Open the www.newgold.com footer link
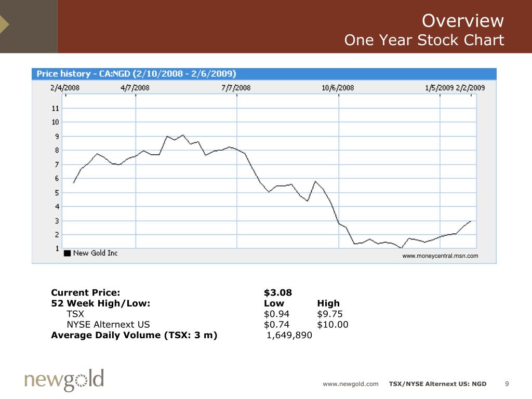The width and height of the screenshot is (532, 399). point(351,384)
